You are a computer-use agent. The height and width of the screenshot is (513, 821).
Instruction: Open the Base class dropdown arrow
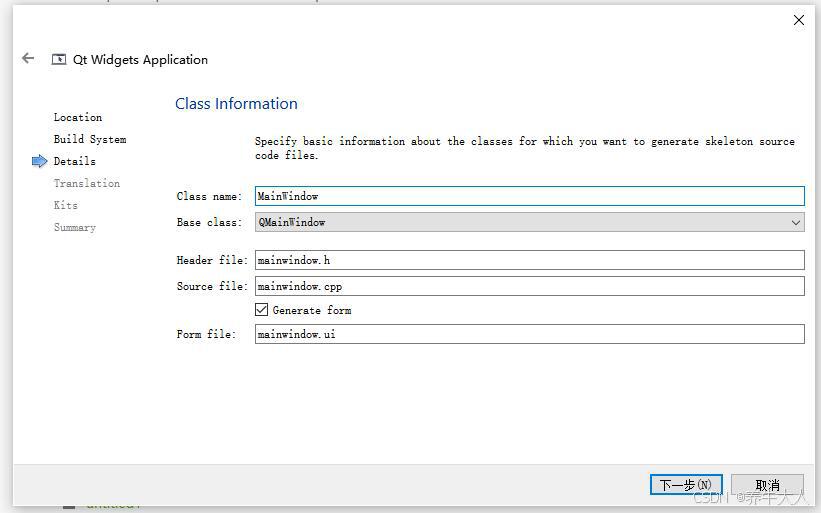(795, 222)
